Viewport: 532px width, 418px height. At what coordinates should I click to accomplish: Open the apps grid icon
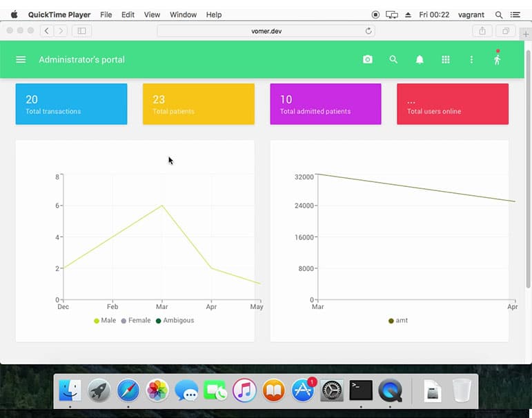click(446, 60)
